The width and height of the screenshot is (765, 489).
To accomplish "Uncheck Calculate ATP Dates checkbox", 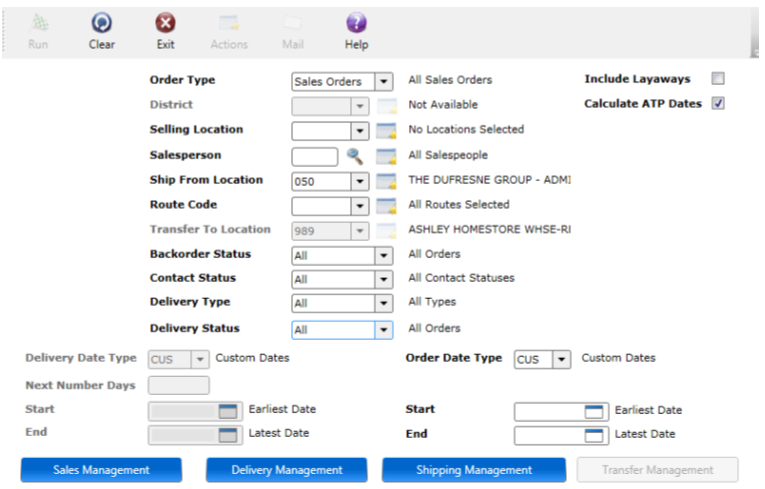I will click(x=718, y=103).
